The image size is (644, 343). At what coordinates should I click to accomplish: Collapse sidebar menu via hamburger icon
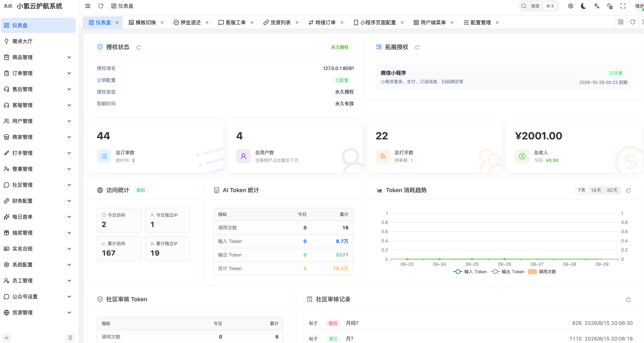click(88, 6)
